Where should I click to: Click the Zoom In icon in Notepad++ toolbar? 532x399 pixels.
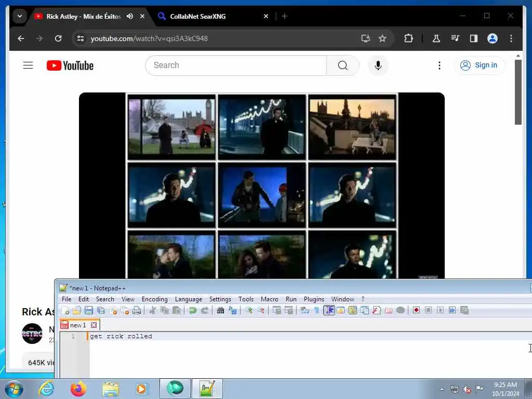249,310
